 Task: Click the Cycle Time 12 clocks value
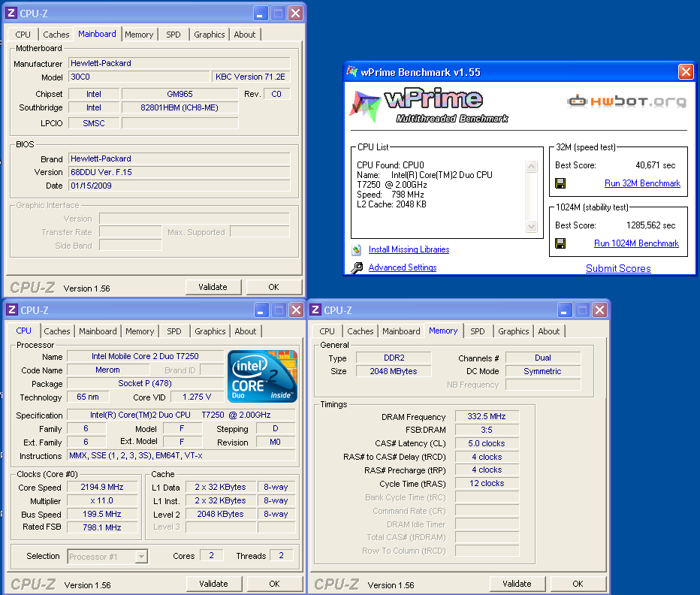[487, 483]
